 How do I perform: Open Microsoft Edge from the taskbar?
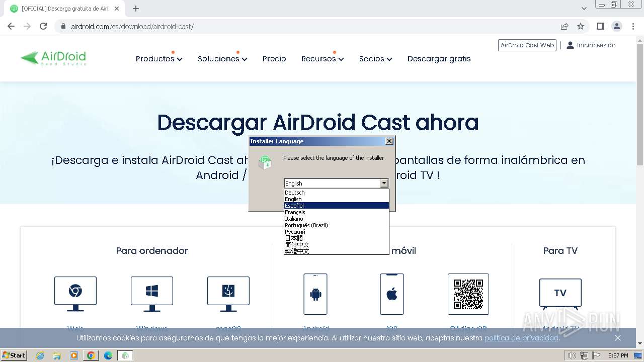[108, 355]
